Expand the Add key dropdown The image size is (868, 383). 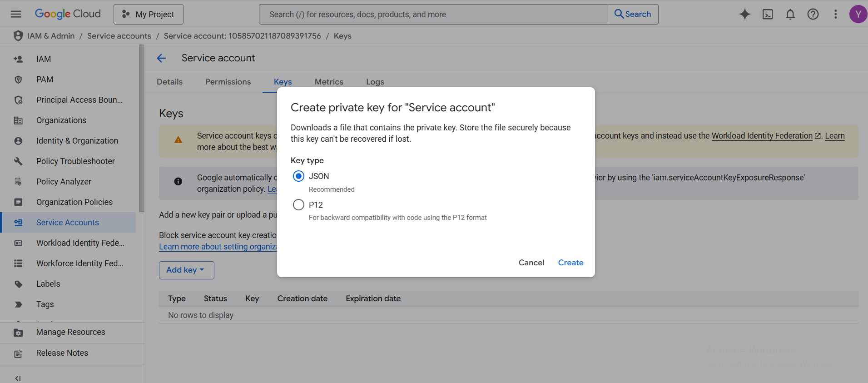186,270
